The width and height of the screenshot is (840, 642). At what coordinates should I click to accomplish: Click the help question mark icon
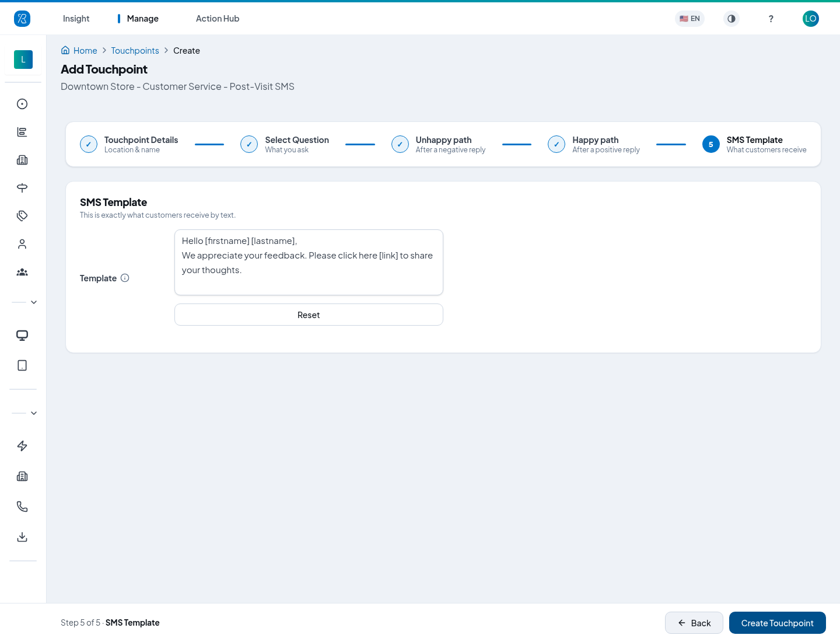coord(771,19)
